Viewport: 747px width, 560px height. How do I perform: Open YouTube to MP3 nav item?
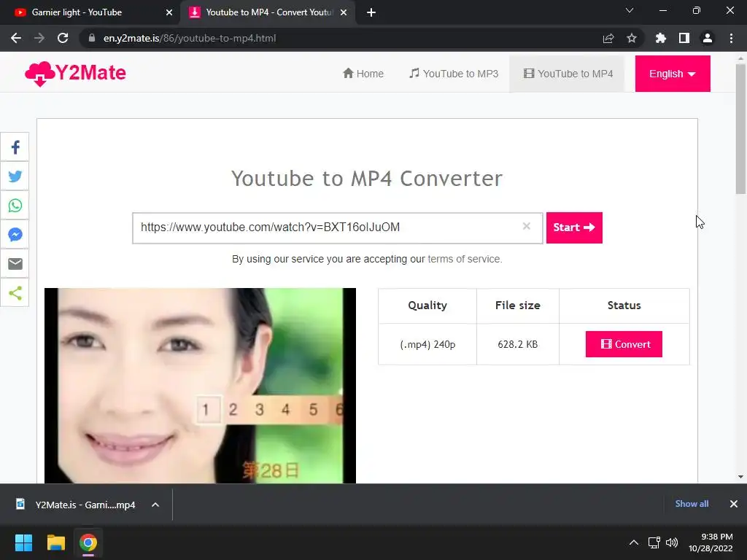pos(454,74)
